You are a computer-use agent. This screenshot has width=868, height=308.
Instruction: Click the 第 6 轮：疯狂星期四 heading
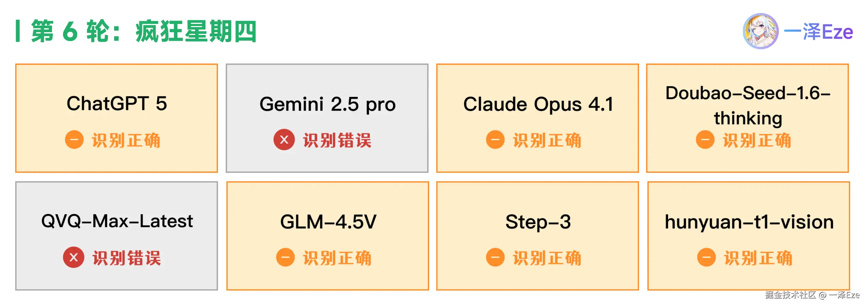144,31
